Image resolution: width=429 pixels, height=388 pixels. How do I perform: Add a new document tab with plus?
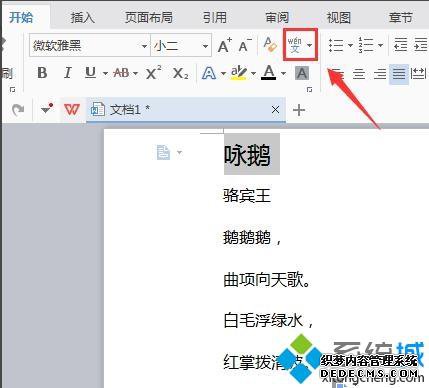click(299, 110)
